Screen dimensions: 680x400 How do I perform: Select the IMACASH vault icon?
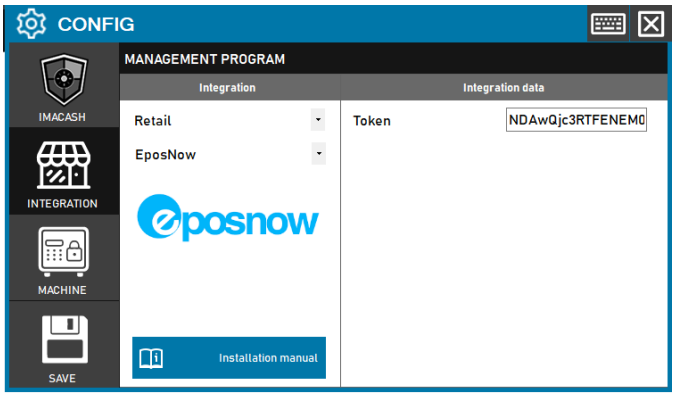pyautogui.click(x=62, y=78)
